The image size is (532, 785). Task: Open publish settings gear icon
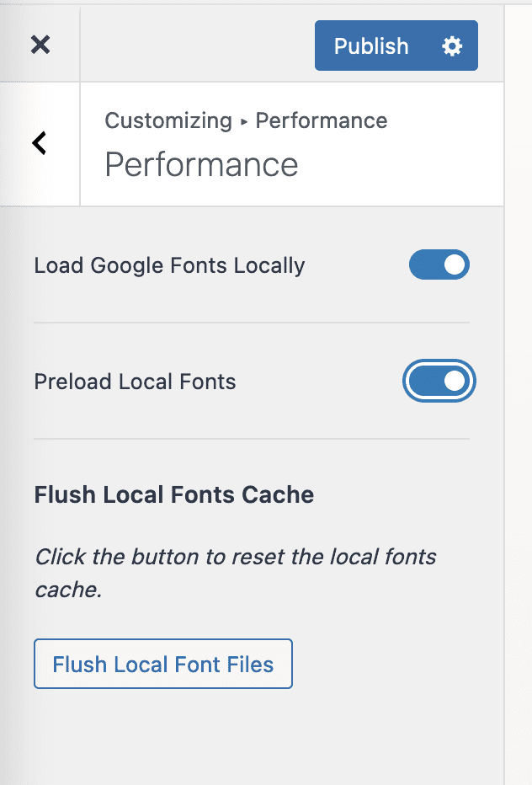452,45
